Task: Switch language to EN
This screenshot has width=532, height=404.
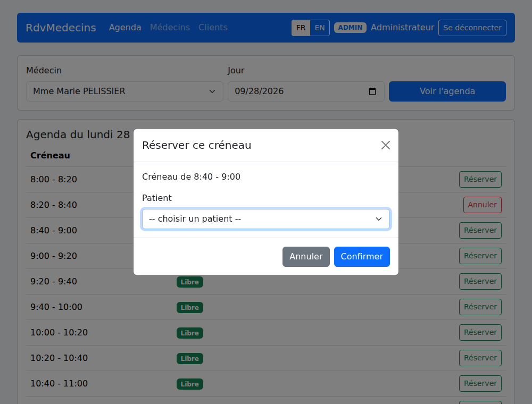Action: coord(320,28)
